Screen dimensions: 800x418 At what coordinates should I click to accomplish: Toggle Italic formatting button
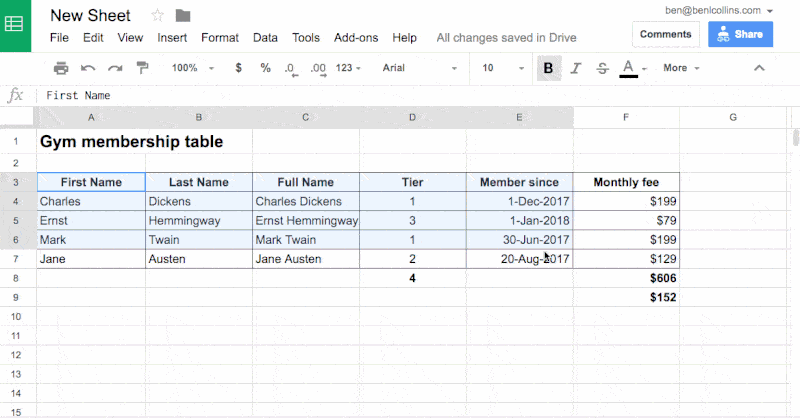(576, 68)
